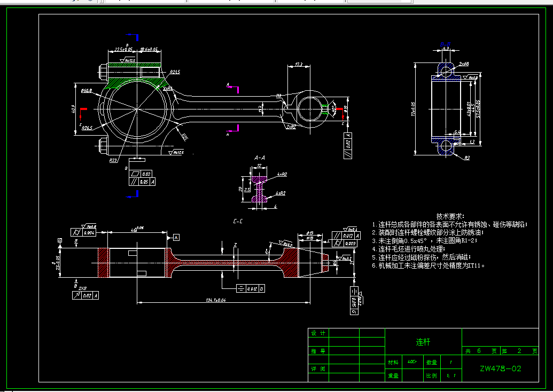The height and width of the screenshot is (392, 553).
Task: Select the flatness tolerance frame 0.02
Action: coord(141,174)
